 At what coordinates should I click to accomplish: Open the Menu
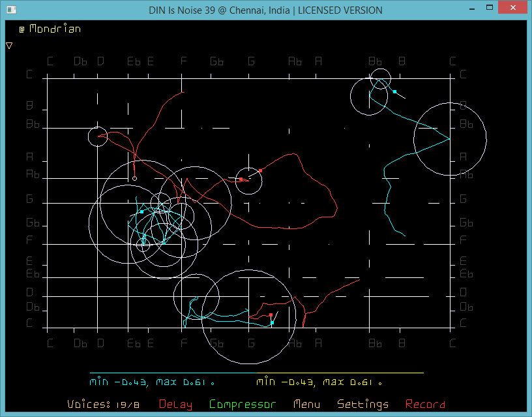click(306, 405)
